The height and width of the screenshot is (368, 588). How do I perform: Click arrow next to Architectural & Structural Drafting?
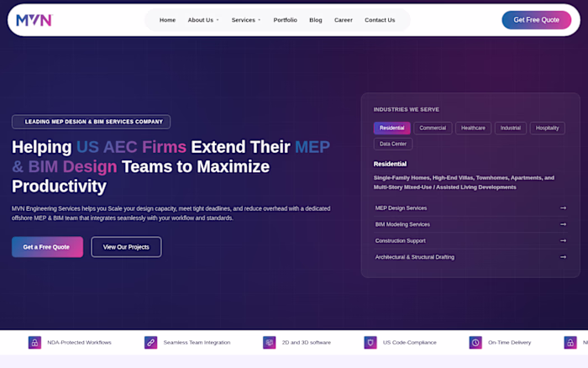coord(563,257)
